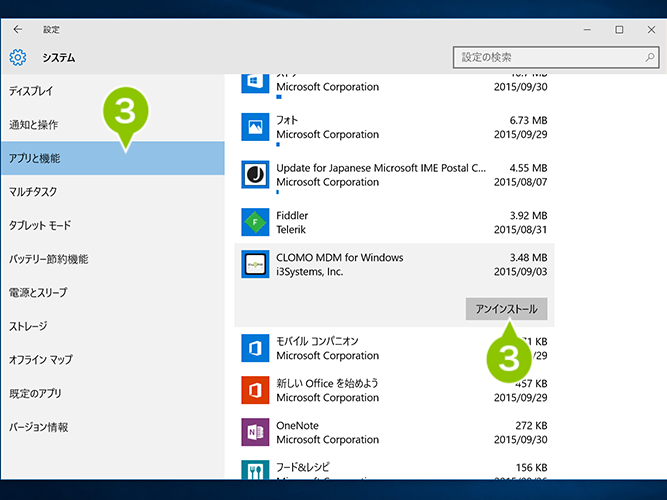Go to オフライン マップ settings

113,360
